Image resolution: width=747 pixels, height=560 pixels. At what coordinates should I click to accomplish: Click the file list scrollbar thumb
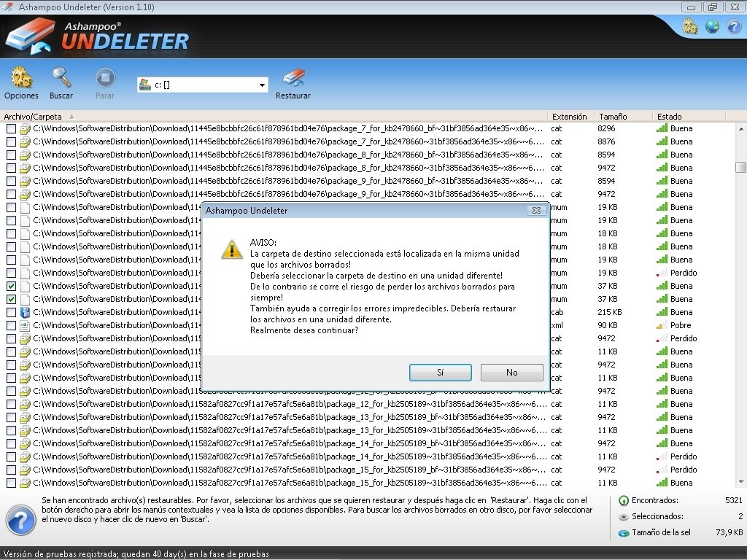(740, 168)
